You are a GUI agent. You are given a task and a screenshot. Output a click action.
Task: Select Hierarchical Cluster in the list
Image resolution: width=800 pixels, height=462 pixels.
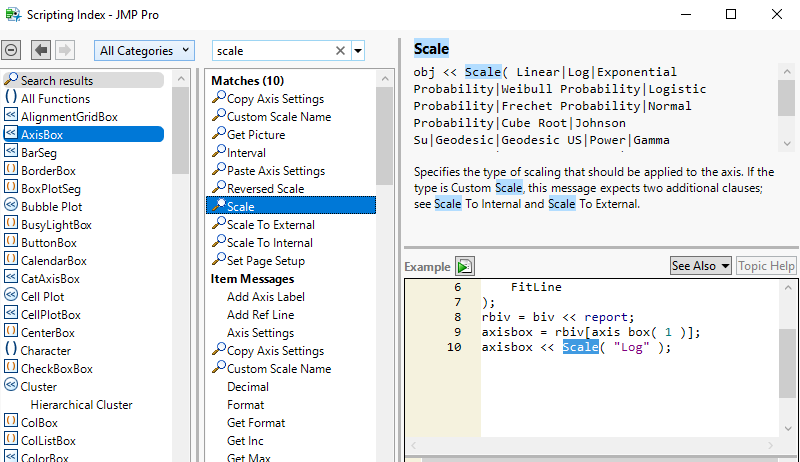82,405
